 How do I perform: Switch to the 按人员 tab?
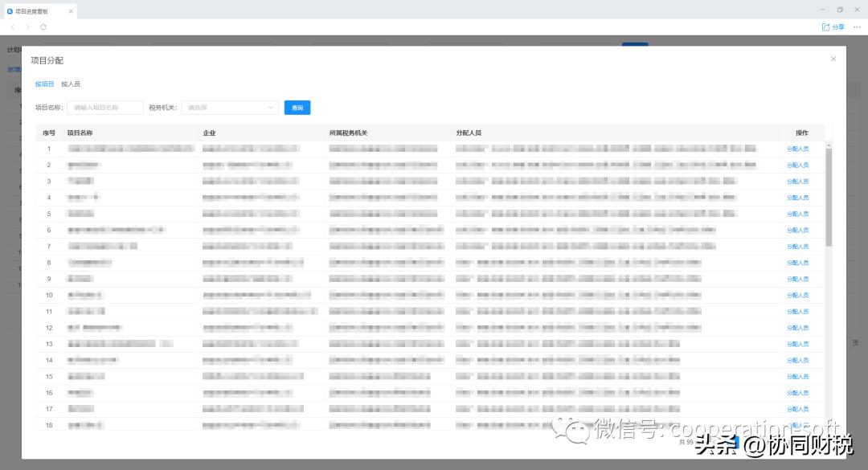(x=71, y=84)
